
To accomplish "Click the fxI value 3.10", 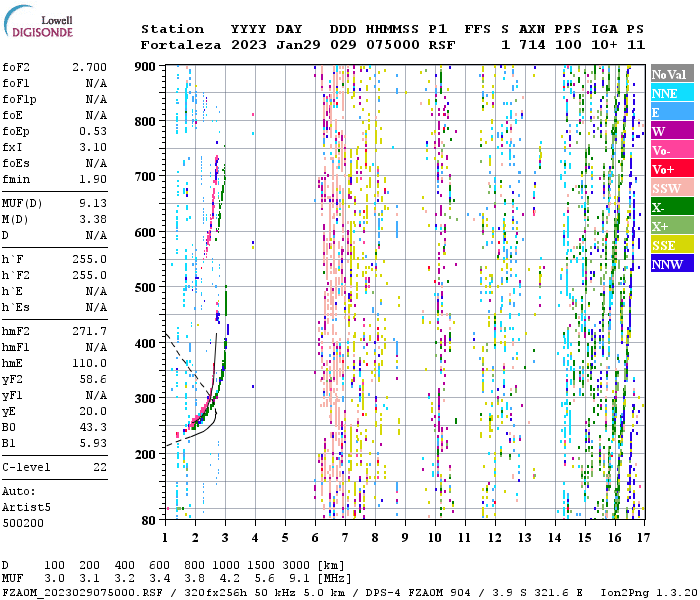I will (93, 148).
